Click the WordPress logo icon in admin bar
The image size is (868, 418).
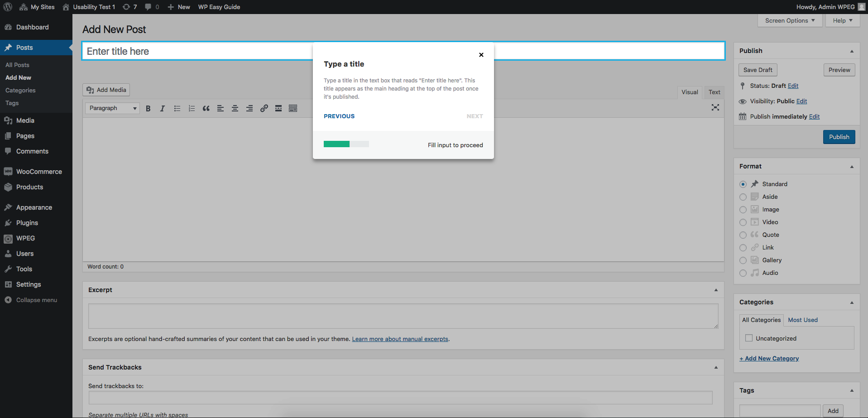click(x=8, y=7)
